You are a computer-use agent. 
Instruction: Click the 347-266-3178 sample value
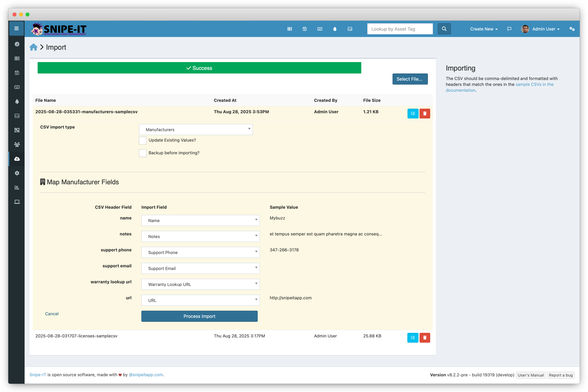point(284,250)
